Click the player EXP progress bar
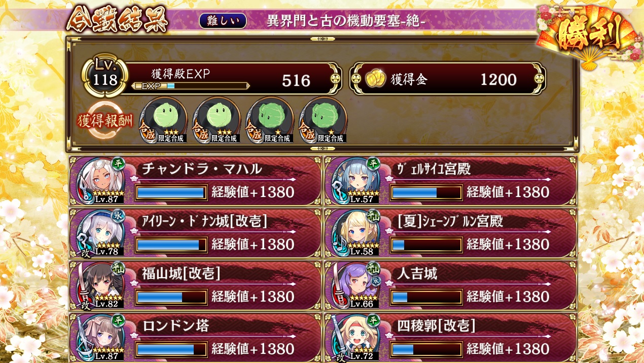The image size is (644, 363). click(190, 86)
